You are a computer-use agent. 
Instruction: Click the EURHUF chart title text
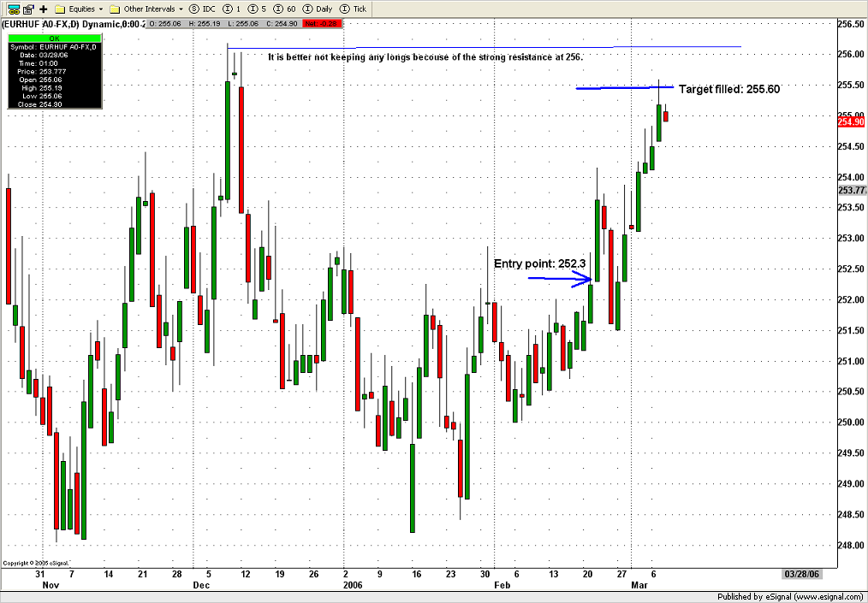51,23
